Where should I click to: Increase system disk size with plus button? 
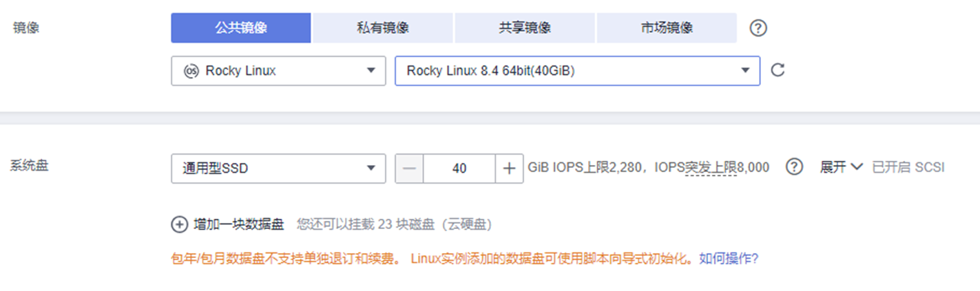click(510, 169)
